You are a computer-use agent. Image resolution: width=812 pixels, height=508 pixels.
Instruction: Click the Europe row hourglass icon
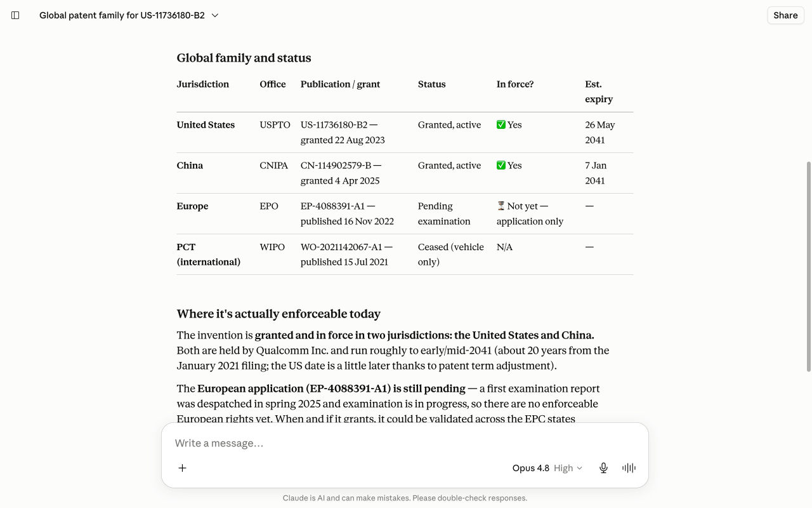click(501, 206)
